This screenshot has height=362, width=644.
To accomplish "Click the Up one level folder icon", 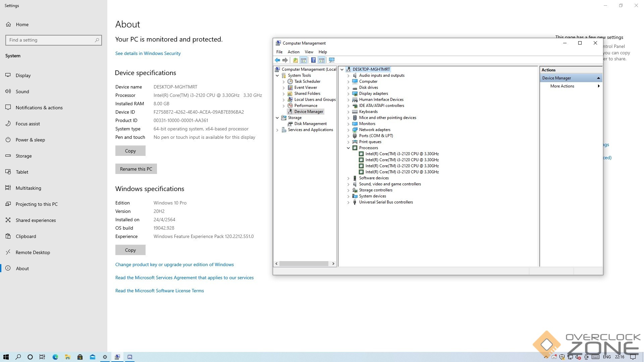I will [x=295, y=60].
